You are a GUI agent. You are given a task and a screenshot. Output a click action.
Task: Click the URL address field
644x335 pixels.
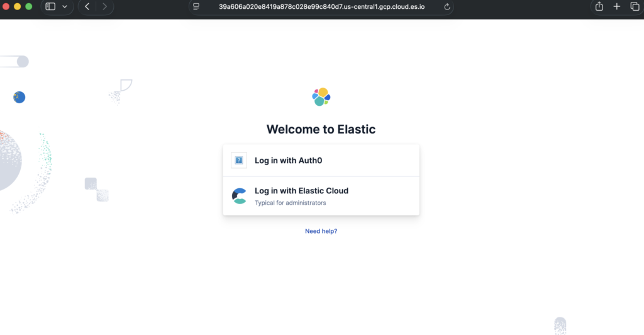321,6
